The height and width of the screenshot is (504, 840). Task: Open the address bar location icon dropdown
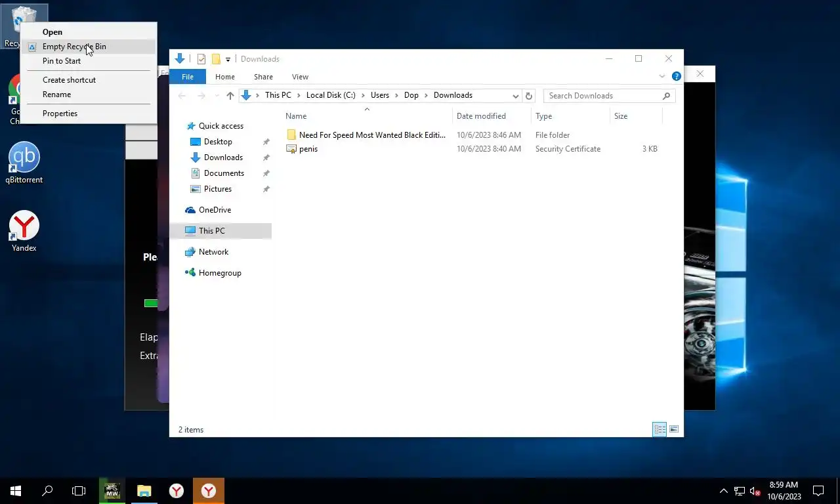[246, 95]
